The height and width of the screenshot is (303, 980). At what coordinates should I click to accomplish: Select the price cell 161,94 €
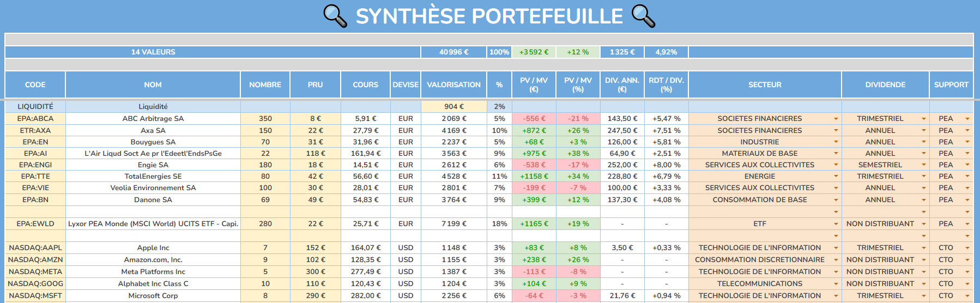coord(366,154)
